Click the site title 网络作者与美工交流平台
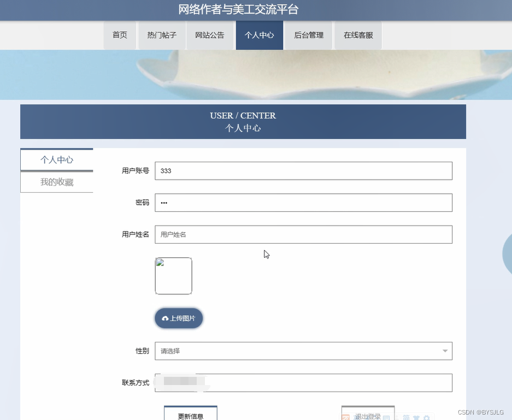This screenshot has height=420, width=512. click(238, 9)
